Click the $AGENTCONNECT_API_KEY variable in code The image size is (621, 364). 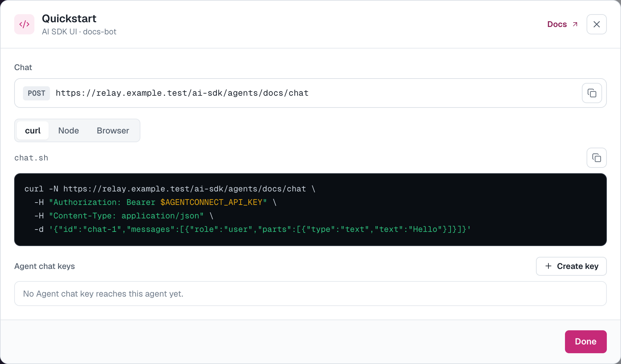(x=211, y=202)
